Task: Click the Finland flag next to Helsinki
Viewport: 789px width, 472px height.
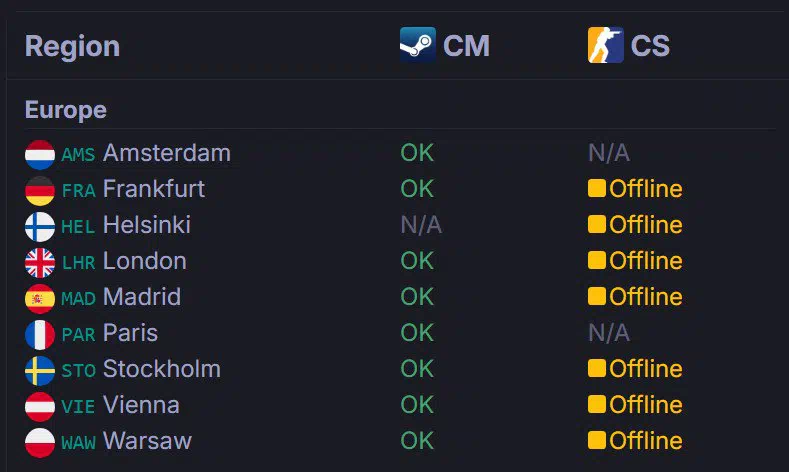Action: (40, 226)
